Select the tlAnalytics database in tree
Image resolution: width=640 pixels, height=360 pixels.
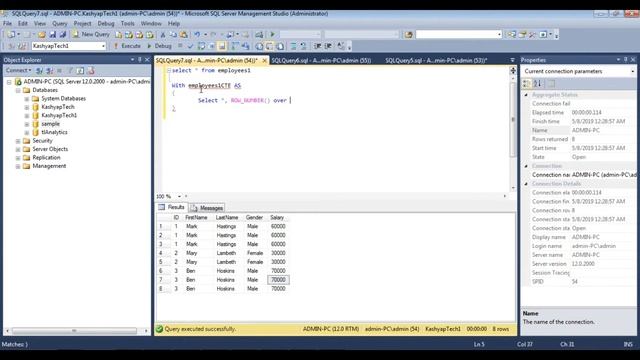coord(54,132)
